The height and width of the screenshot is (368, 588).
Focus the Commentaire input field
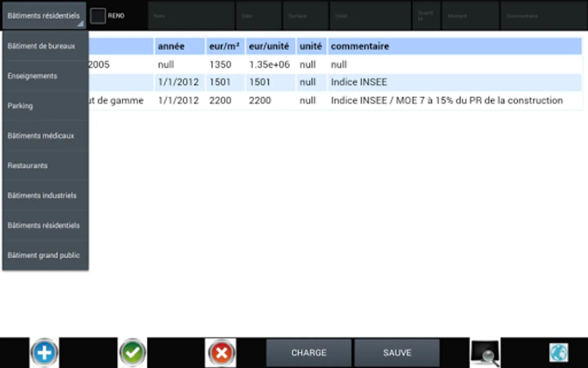[x=544, y=16]
